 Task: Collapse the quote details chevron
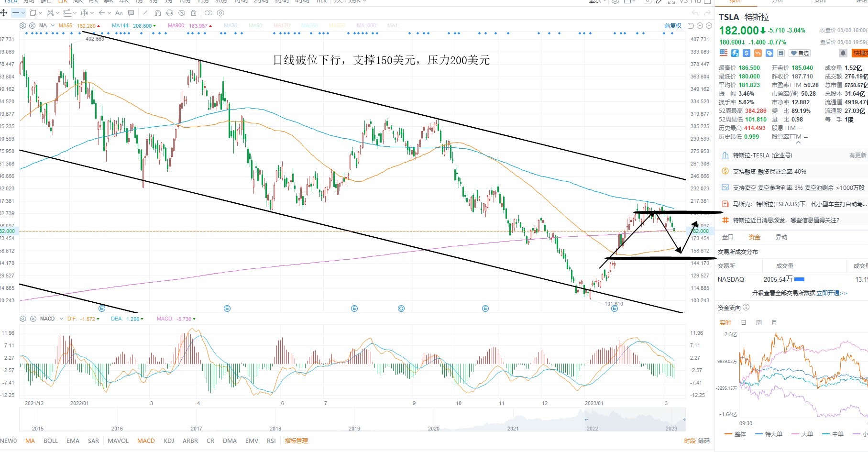(798, 142)
